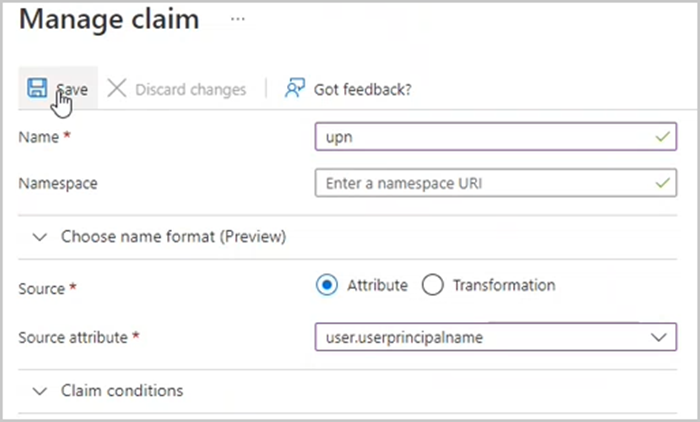Click the Save floppy disk icon
Viewport: 700px width, 422px height.
tap(36, 89)
